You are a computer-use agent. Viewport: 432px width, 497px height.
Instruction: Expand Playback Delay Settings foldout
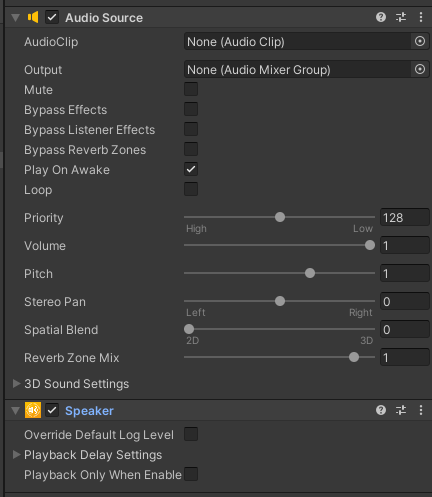click(x=16, y=454)
